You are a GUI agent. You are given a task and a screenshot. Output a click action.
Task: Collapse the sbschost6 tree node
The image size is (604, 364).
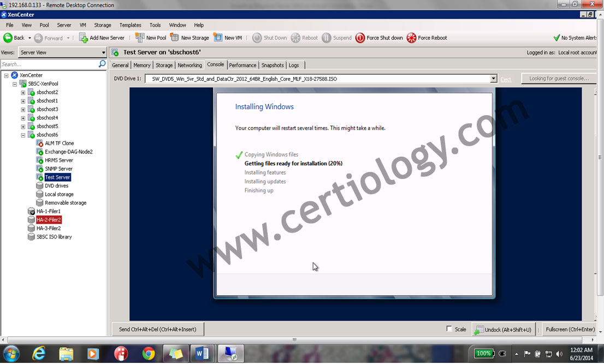coord(23,135)
